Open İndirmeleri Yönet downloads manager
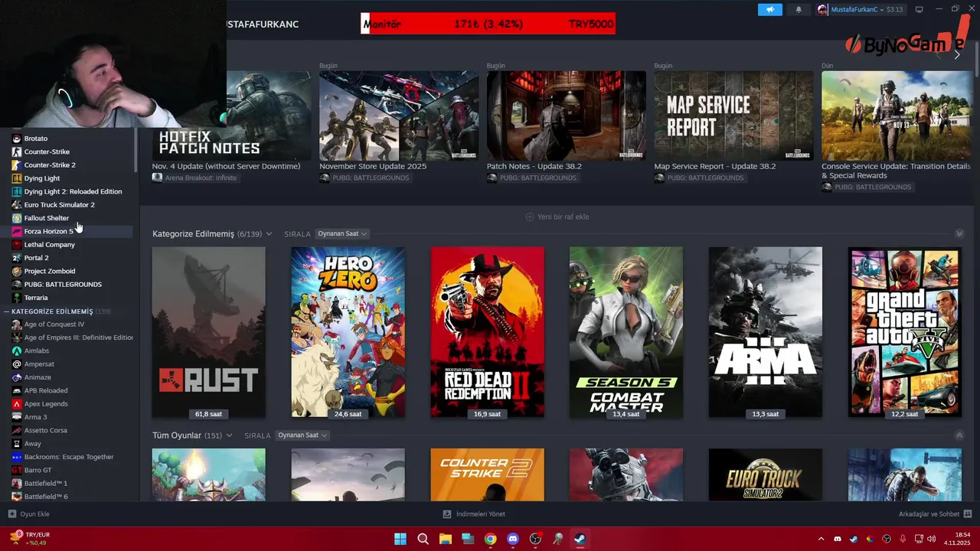The height and width of the screenshot is (551, 980). [481, 514]
